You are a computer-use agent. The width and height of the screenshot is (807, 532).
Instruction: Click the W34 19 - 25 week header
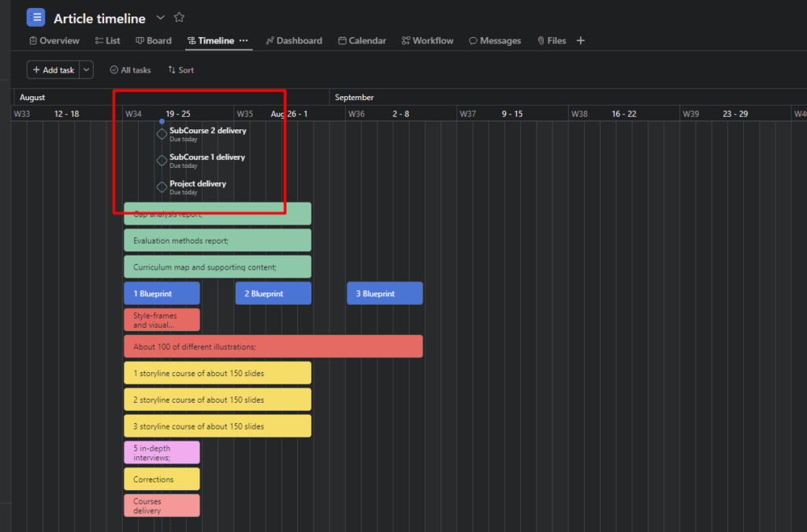pyautogui.click(x=178, y=113)
